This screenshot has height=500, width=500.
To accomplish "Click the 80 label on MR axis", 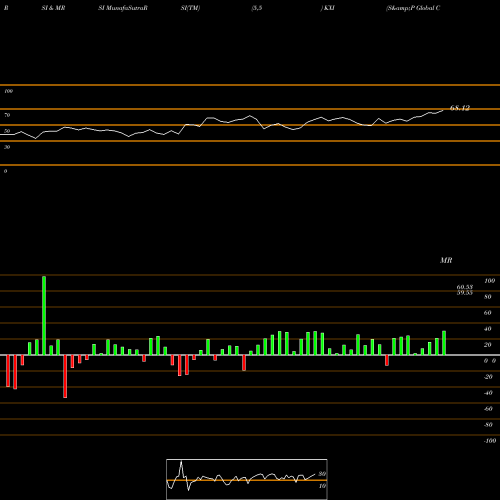I will point(488,297).
